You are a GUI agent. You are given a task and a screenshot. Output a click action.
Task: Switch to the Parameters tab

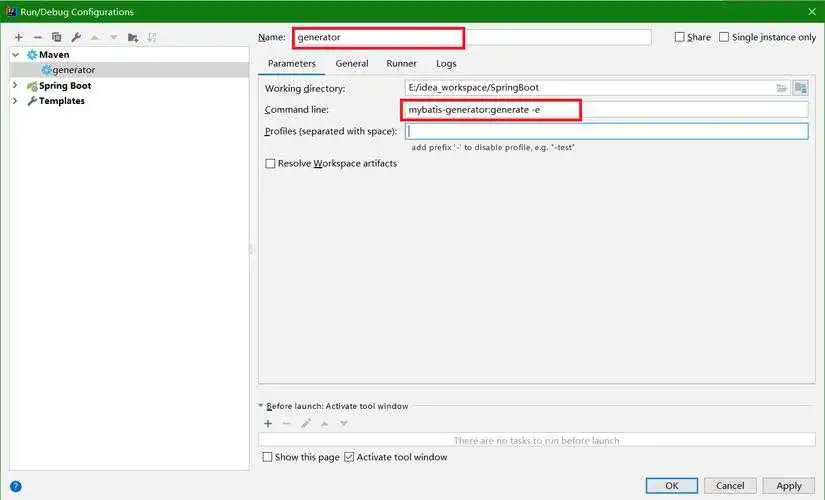point(291,64)
